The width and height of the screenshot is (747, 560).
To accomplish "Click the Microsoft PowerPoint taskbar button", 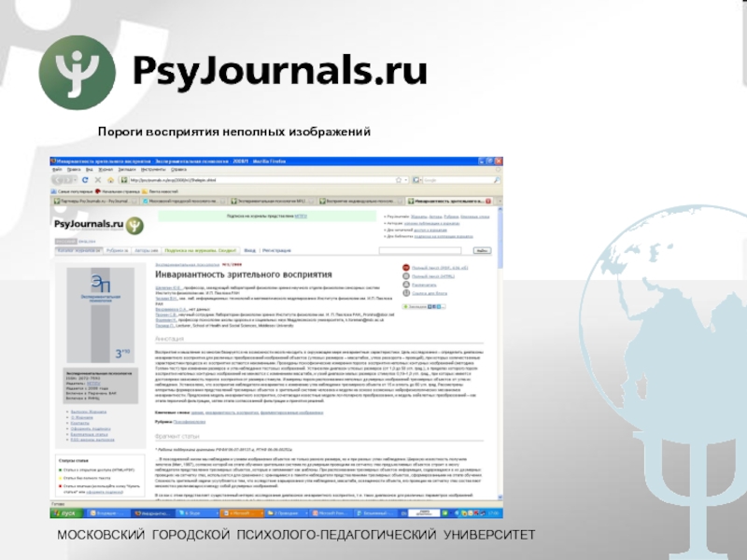I will click(331, 513).
